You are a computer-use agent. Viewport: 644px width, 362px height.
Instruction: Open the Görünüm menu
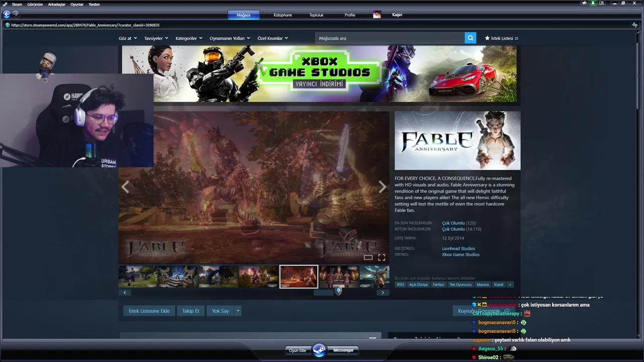pyautogui.click(x=35, y=4)
